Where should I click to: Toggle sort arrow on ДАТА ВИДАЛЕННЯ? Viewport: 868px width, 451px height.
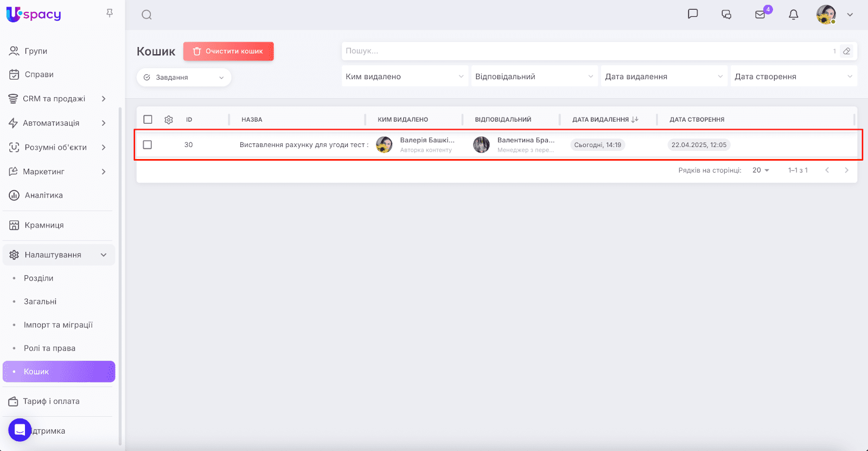[635, 119]
